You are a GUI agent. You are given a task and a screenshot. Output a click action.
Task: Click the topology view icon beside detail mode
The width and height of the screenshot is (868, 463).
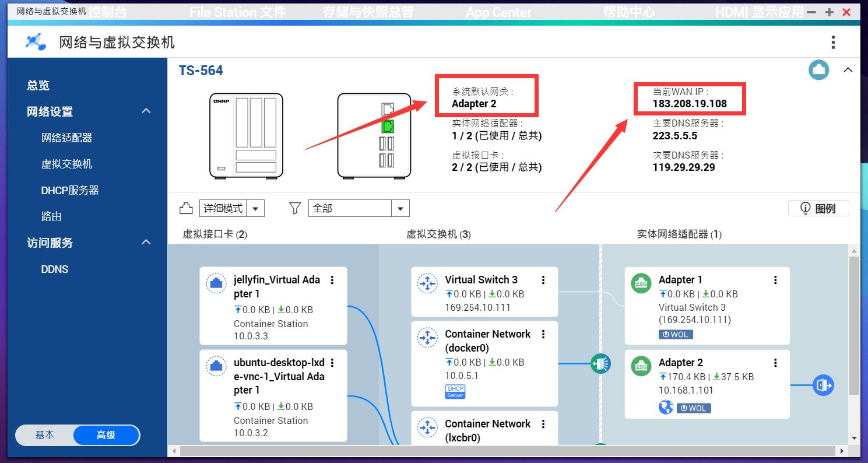186,208
